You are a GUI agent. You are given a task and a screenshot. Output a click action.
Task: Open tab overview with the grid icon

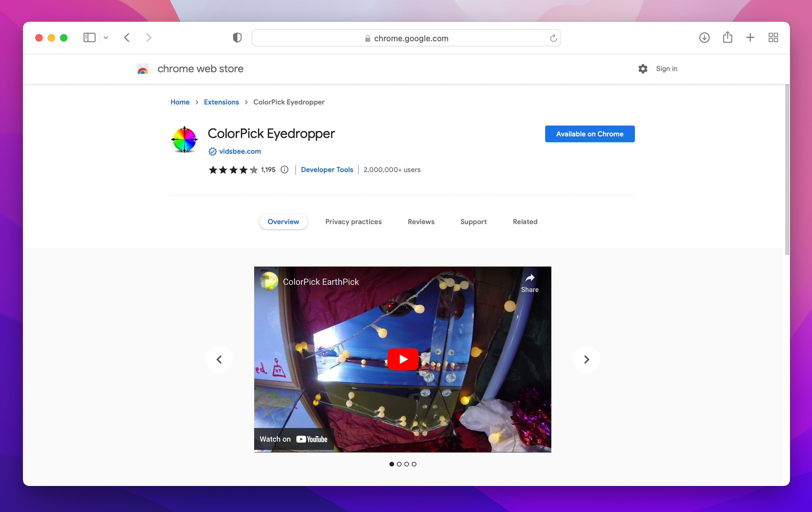coord(773,38)
